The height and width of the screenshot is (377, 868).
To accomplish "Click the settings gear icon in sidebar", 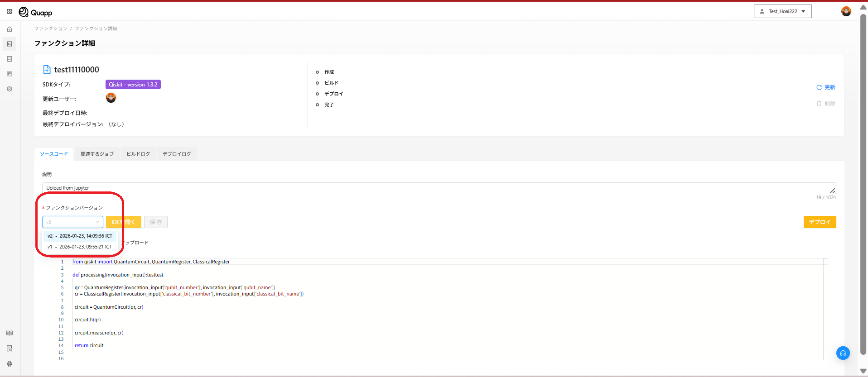I will (x=10, y=89).
